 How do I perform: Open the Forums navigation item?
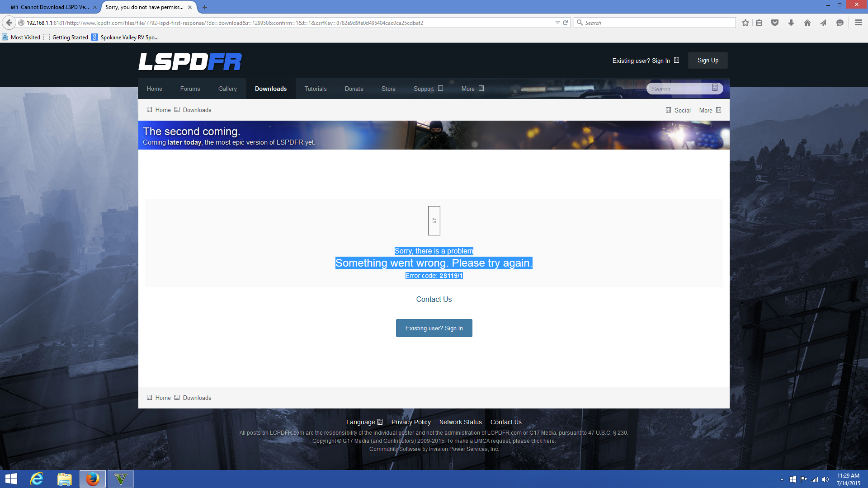coord(190,89)
